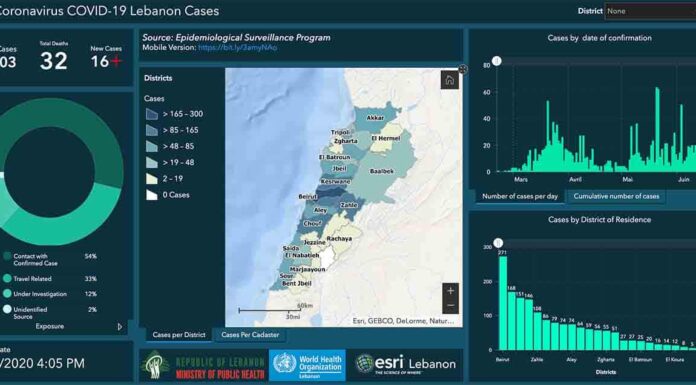This screenshot has width=696, height=385.
Task: Click 'Cases by date of confirmation' title
Action: tap(599, 38)
